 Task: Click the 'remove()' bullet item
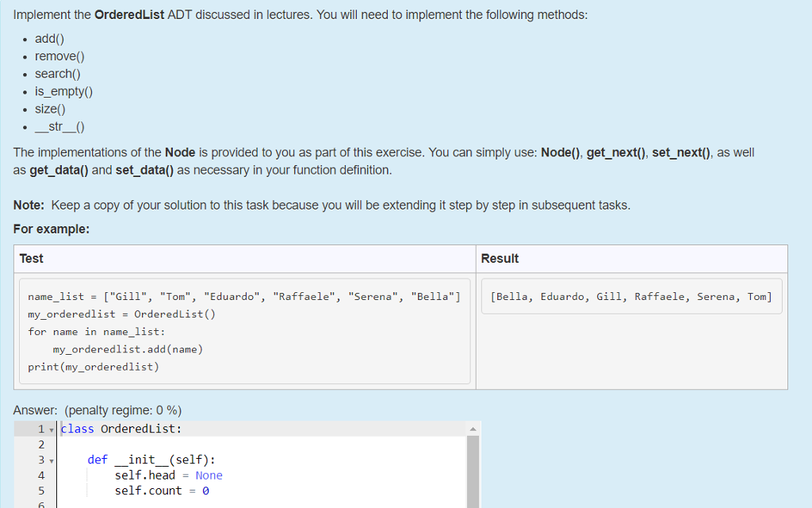pos(59,56)
